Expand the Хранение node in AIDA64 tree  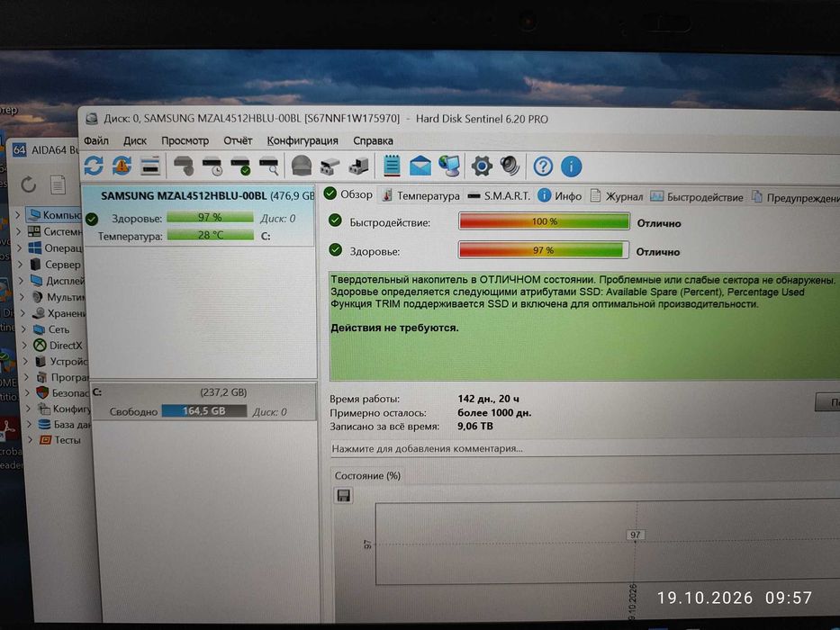[23, 313]
